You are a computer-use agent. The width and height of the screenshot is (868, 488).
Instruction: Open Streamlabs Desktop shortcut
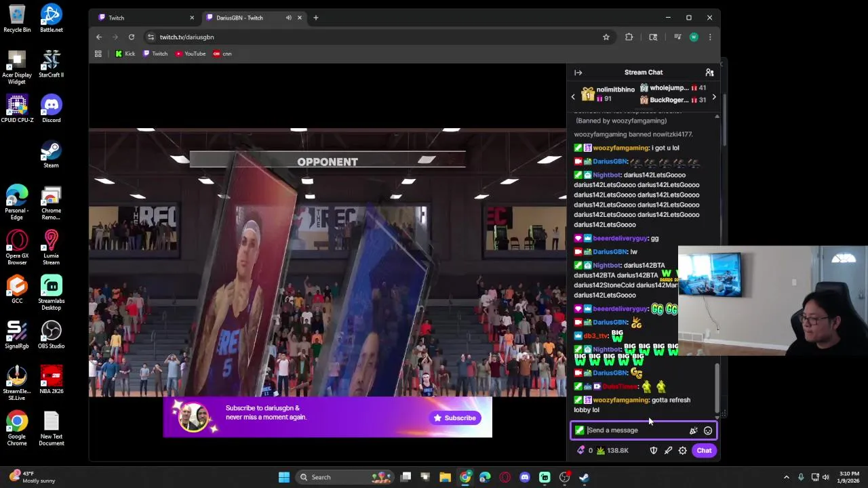[51, 293]
